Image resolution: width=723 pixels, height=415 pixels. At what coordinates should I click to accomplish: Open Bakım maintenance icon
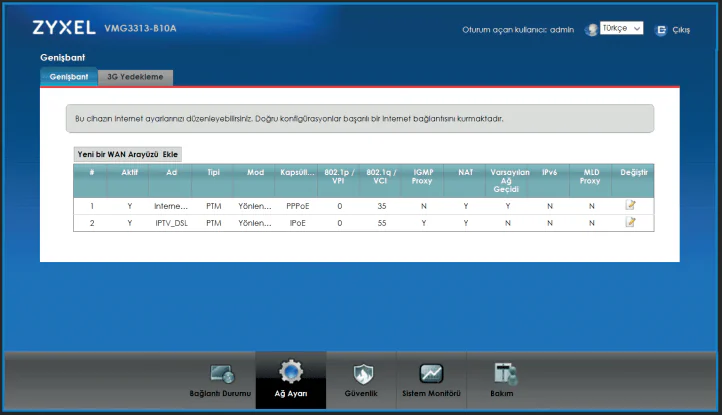[x=502, y=374]
